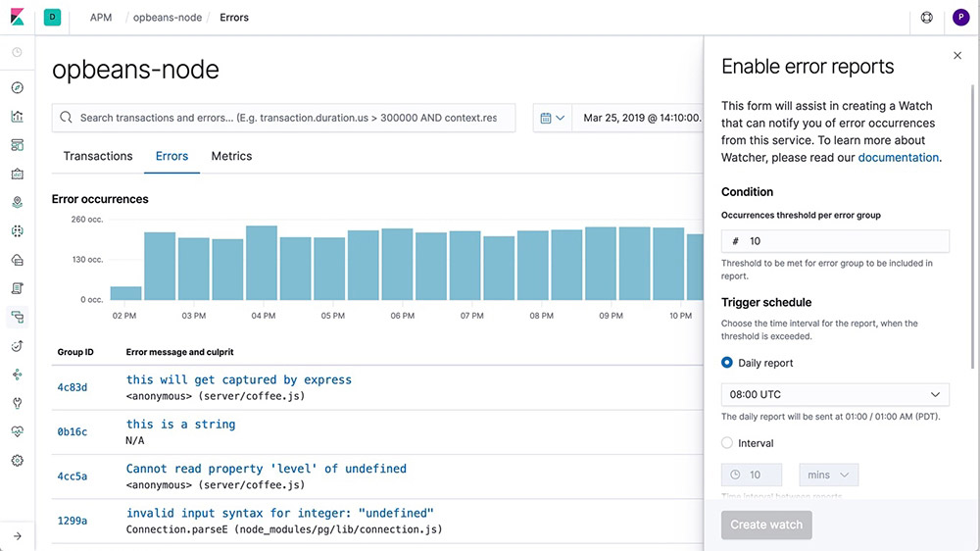The height and width of the screenshot is (551, 980).
Task: Focus the search transactions and errors field
Action: coord(284,118)
